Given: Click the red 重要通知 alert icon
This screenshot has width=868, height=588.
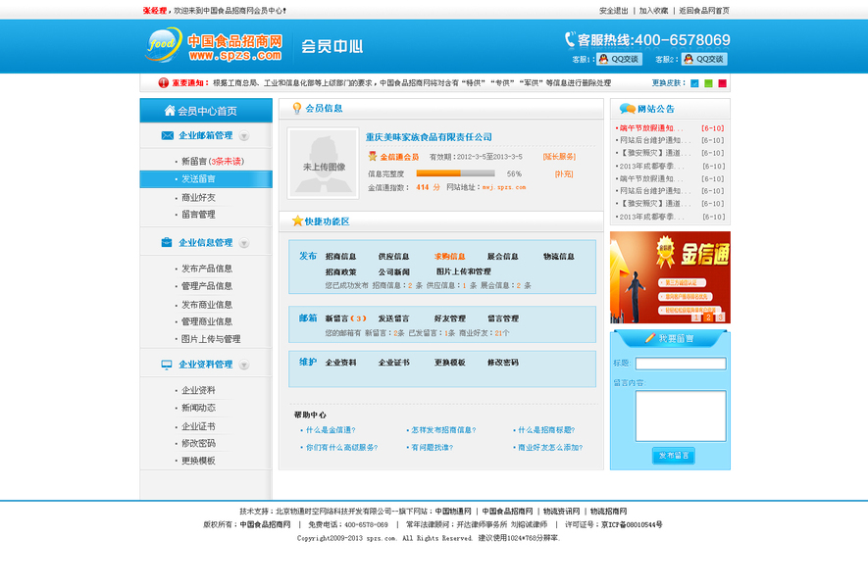Looking at the screenshot, I should 164,83.
